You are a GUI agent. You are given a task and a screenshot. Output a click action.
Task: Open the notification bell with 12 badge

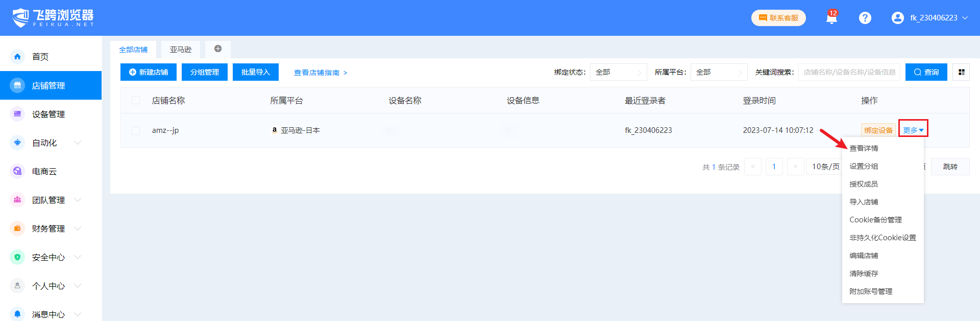point(831,18)
